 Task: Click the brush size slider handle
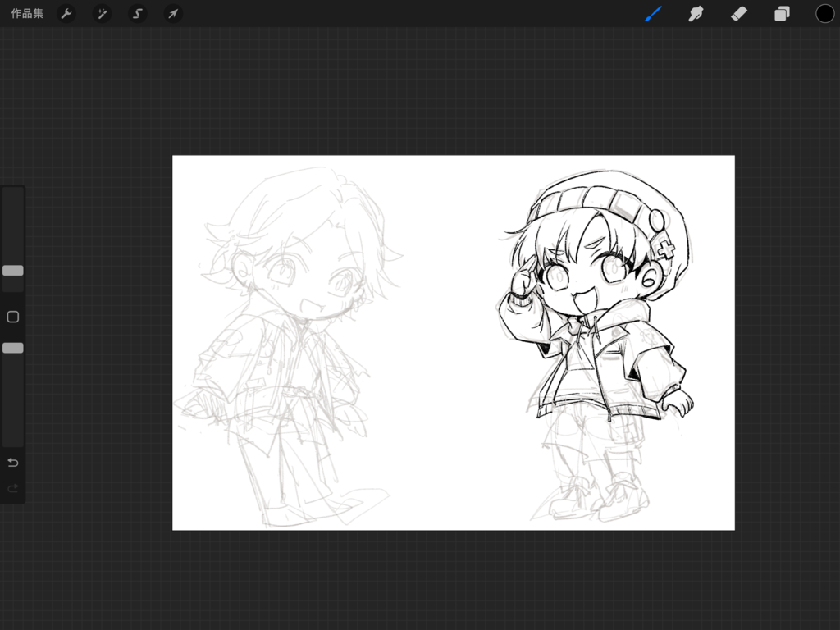13,271
